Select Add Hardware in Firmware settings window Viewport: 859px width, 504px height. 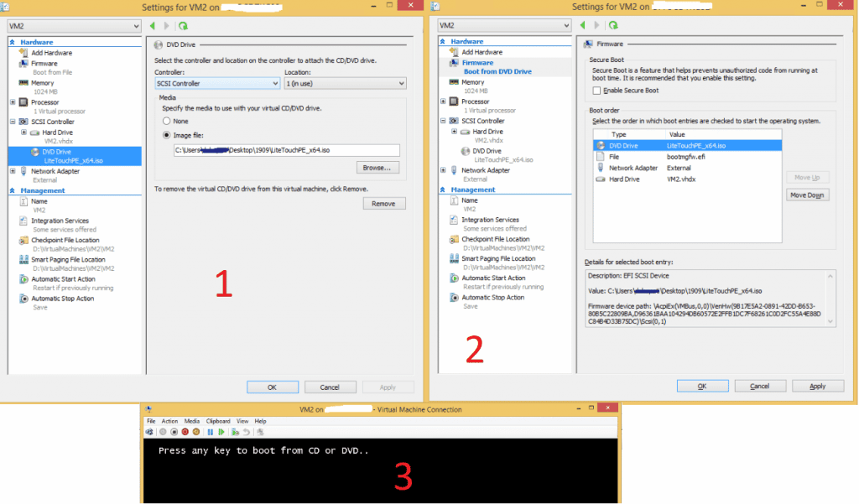482,52
